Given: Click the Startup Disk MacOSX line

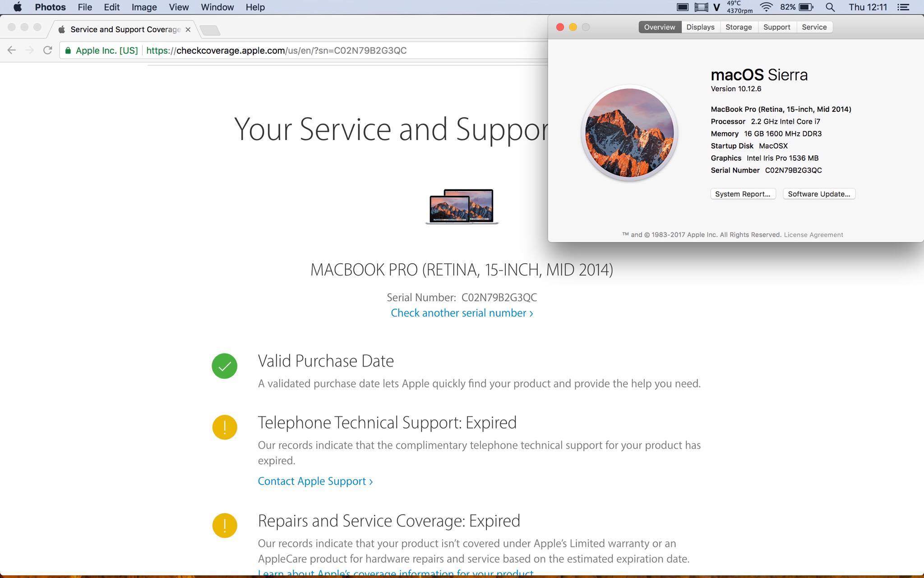Looking at the screenshot, I should click(x=749, y=146).
